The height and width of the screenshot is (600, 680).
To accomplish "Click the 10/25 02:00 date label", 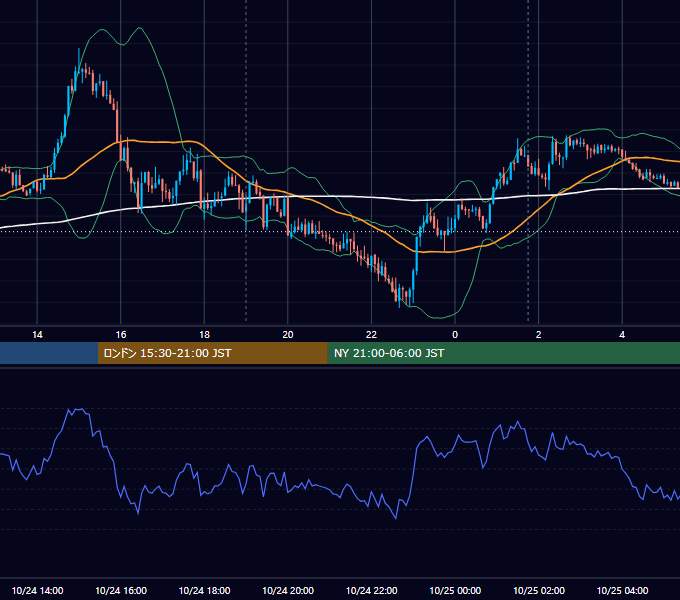I will coord(539,590).
